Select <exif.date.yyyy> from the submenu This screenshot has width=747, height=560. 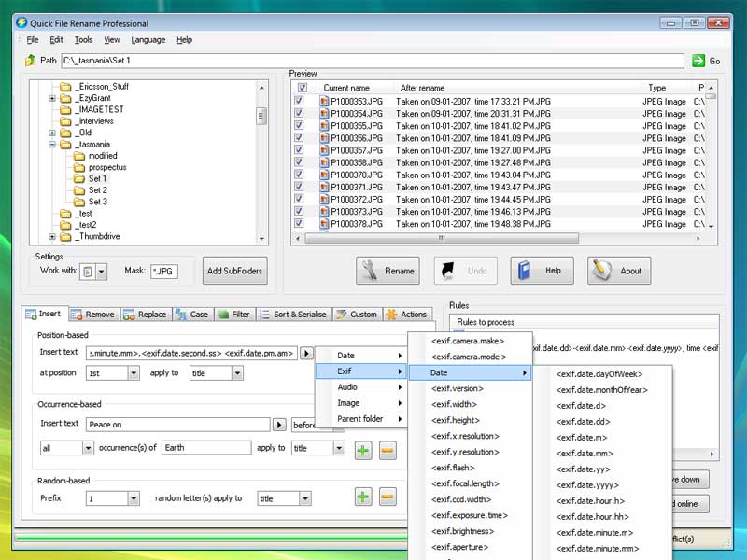point(586,485)
